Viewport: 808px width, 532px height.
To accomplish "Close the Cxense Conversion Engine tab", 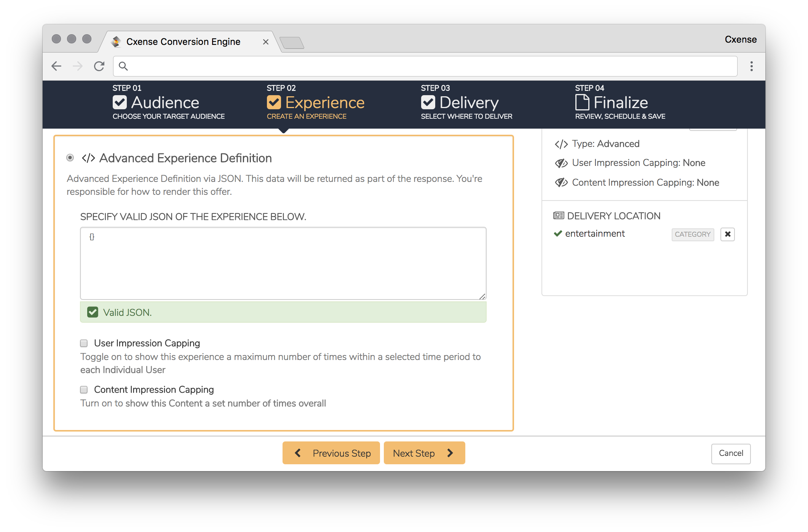I will (266, 42).
